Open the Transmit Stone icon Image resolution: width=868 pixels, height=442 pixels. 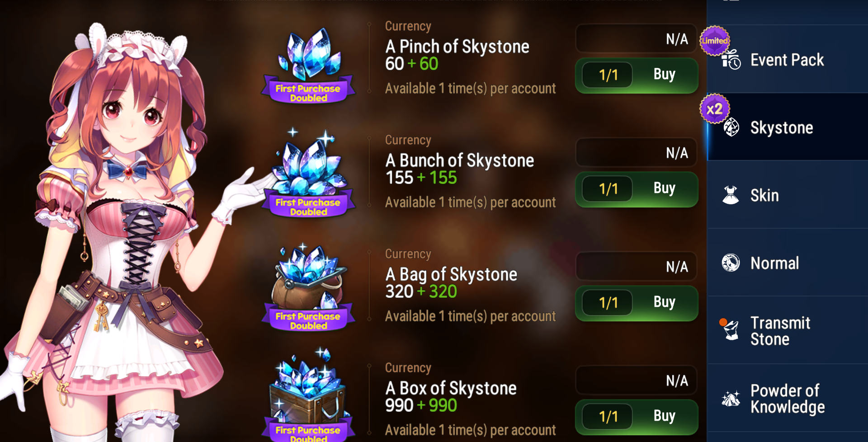coord(731,330)
